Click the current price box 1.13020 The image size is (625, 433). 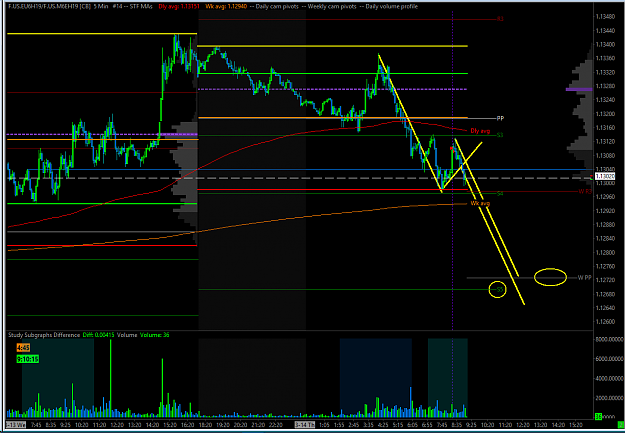point(605,176)
